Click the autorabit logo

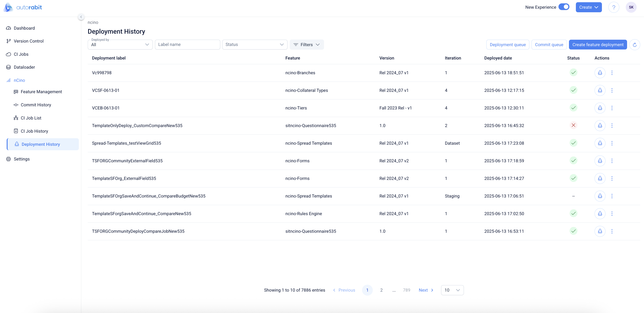coord(23,7)
